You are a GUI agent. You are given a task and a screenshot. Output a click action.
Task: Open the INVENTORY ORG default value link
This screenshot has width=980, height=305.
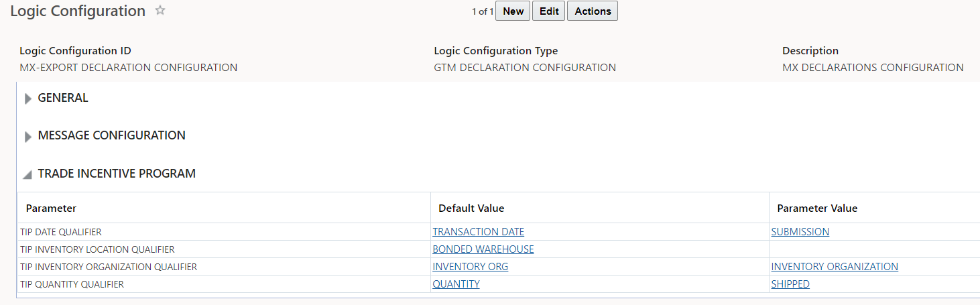[470, 267]
